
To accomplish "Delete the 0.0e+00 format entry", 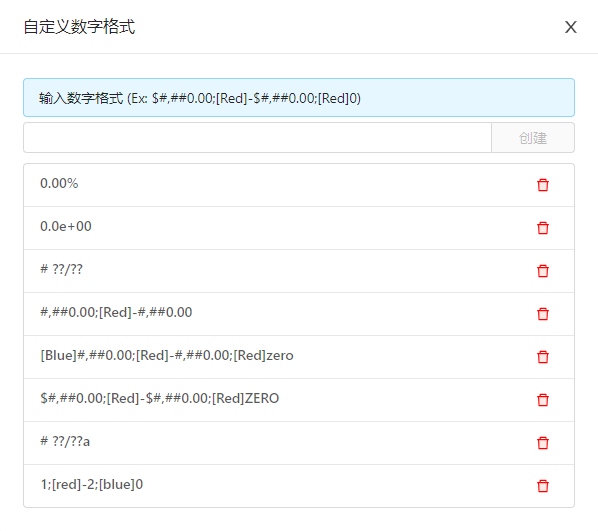I will click(x=543, y=228).
